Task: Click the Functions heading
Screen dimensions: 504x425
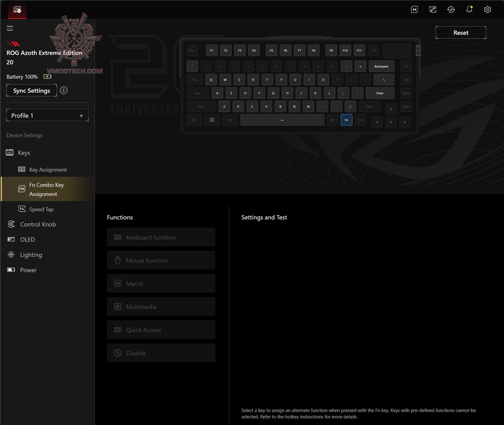Action: (x=120, y=217)
